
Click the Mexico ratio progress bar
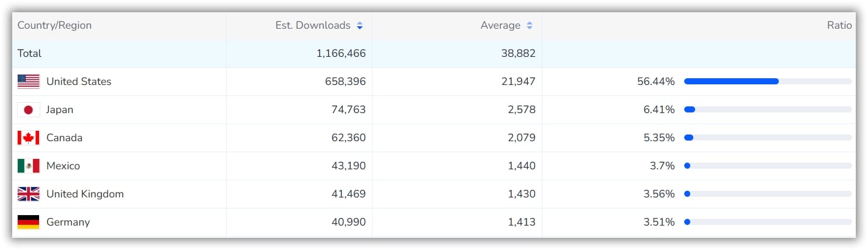pyautogui.click(x=768, y=166)
